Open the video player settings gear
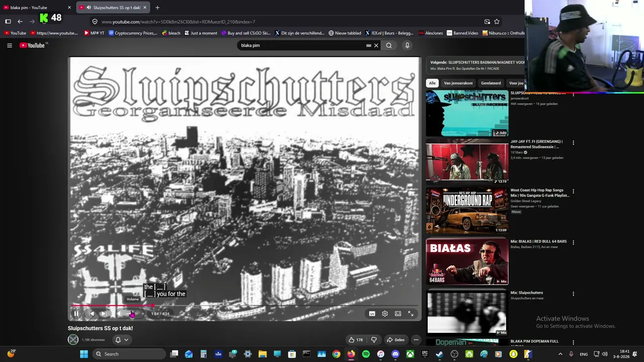Image resolution: width=644 pixels, height=362 pixels. click(385, 314)
